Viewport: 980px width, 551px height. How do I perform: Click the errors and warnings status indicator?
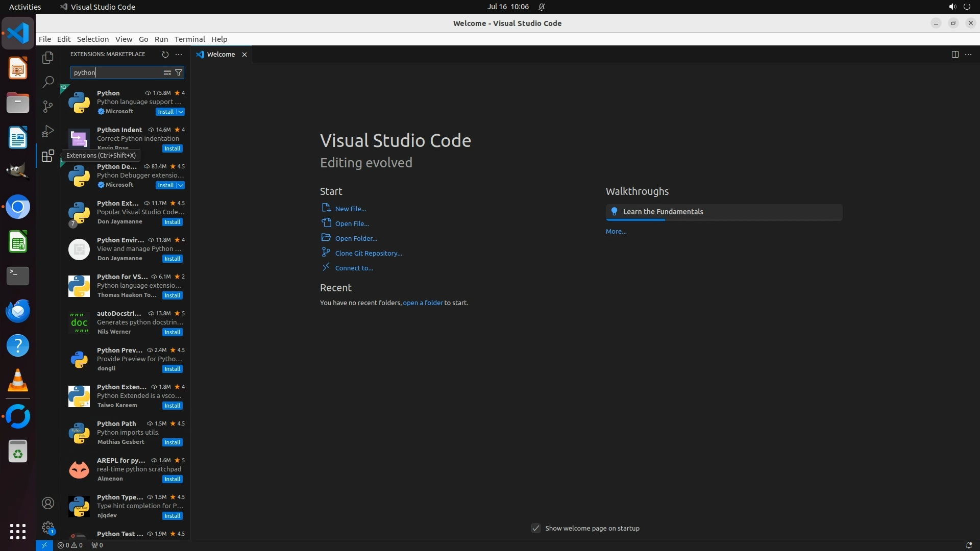[x=70, y=545]
